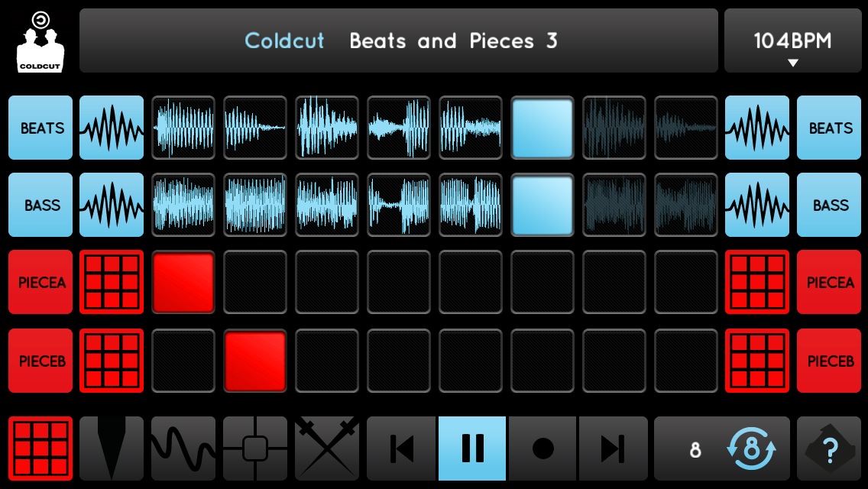868x489 pixels.
Task: Trigger the fifth BASS sample pad
Action: coord(471,205)
